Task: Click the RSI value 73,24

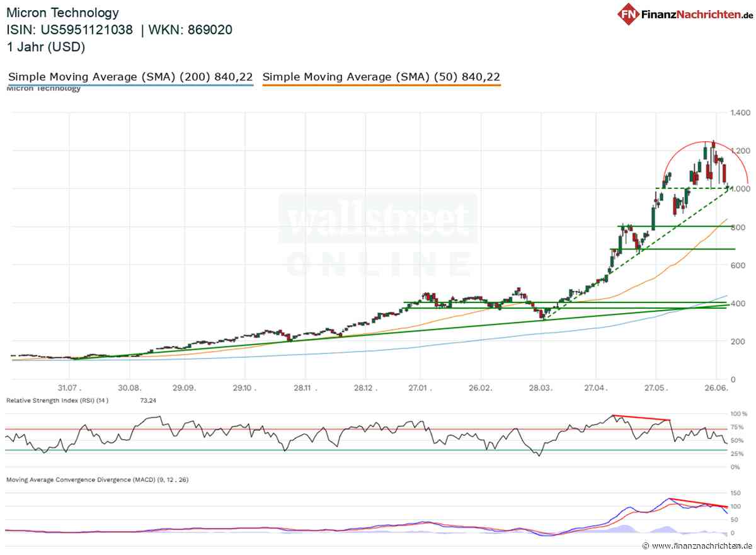Action: click(147, 401)
